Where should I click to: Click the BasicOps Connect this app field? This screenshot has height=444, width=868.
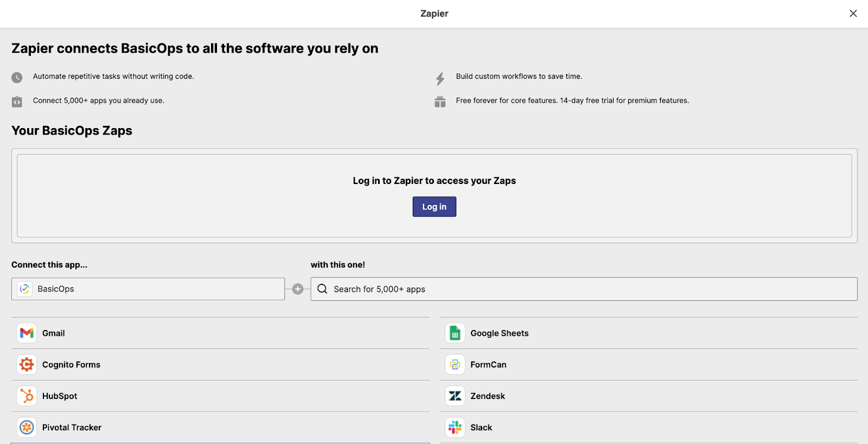pos(148,289)
